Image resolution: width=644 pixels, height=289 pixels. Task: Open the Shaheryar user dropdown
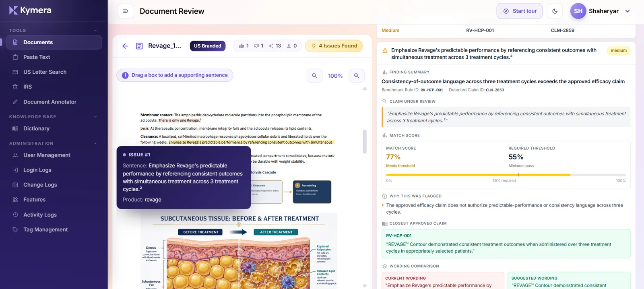(x=627, y=11)
